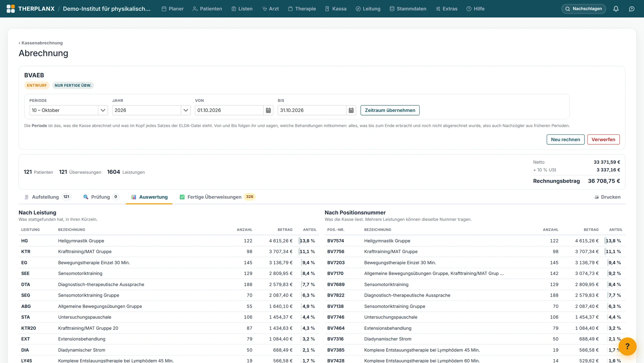Open the notifications bell
The image size is (644, 363).
[x=616, y=9]
